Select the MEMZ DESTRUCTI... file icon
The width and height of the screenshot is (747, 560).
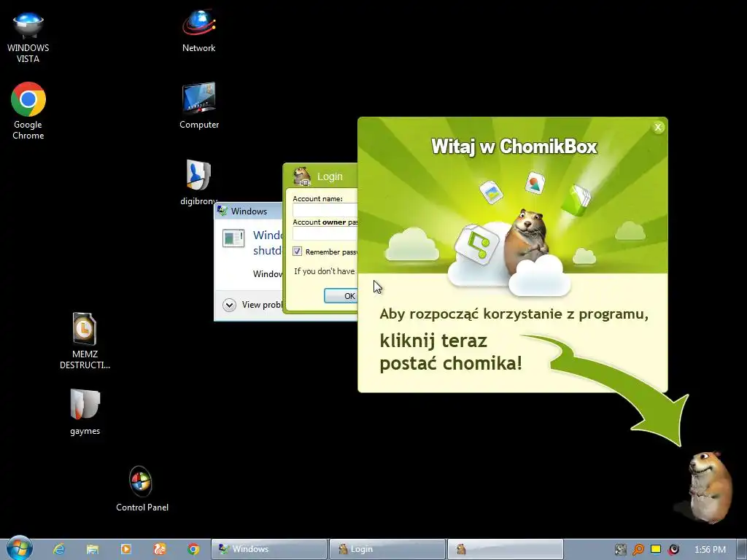(85, 341)
